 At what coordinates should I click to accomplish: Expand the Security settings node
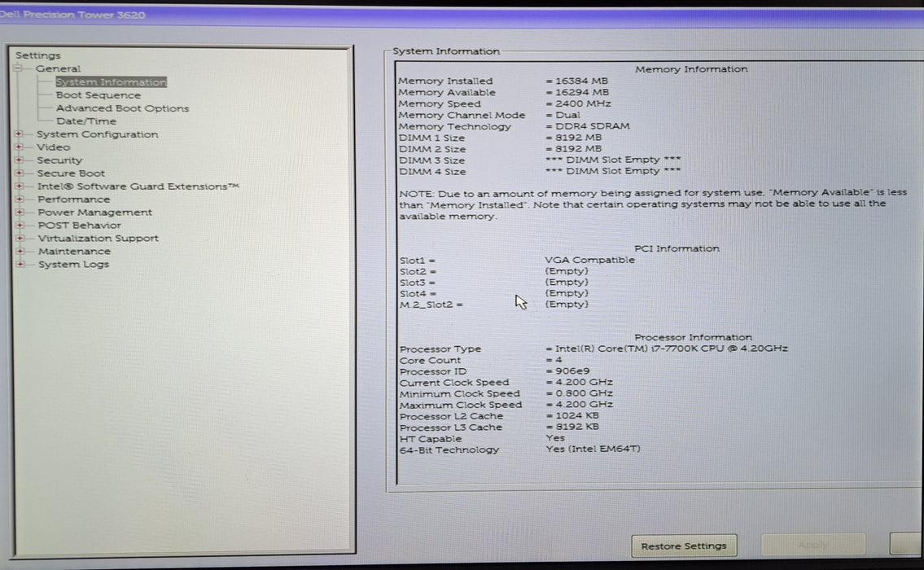click(x=19, y=160)
